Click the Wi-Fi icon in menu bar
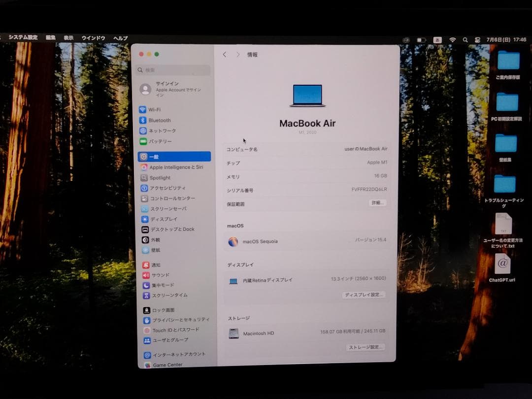The height and width of the screenshot is (399, 532). [452, 40]
